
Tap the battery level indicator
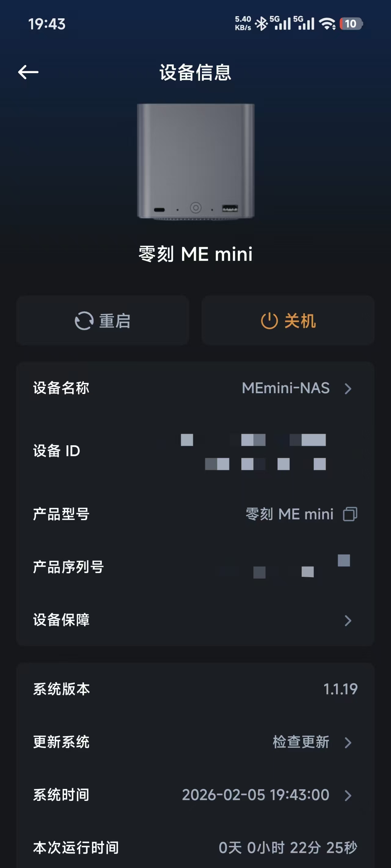pos(351,24)
